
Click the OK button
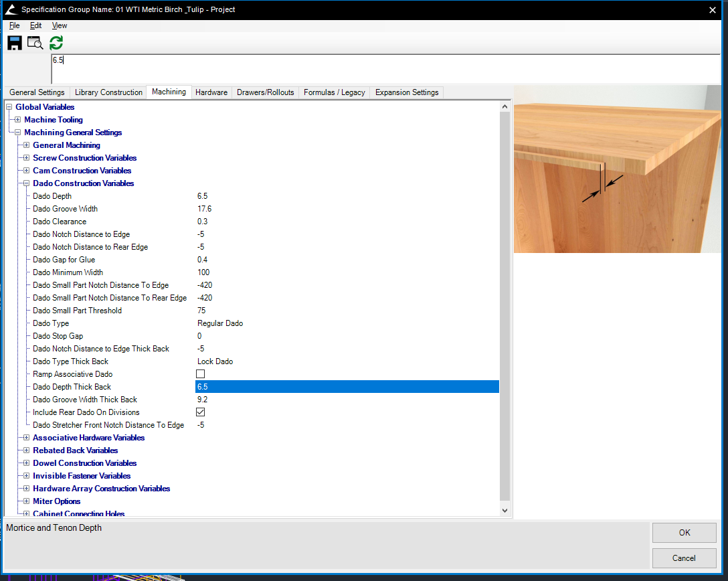pyautogui.click(x=685, y=533)
